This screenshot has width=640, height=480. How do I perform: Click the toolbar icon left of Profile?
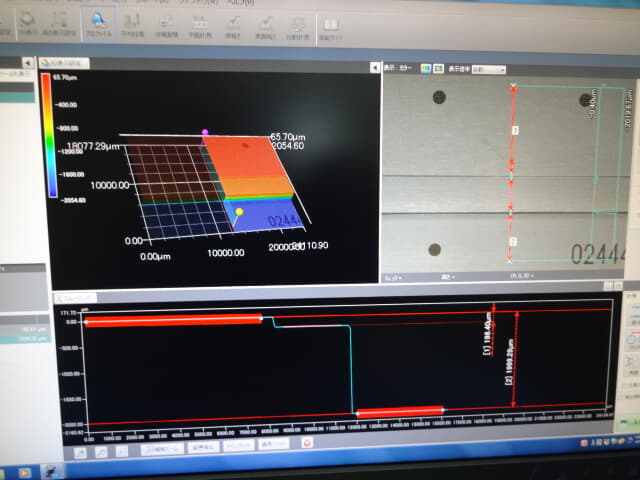click(x=60, y=20)
